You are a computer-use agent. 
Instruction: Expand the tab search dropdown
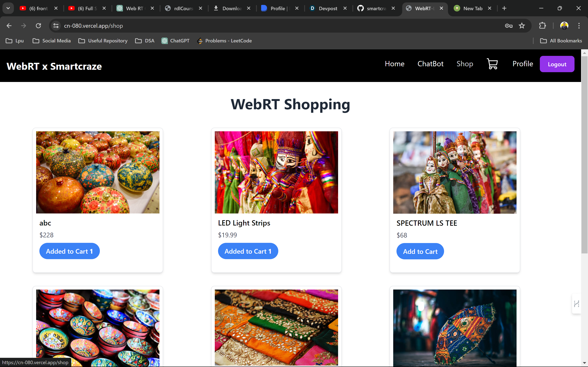(8, 8)
